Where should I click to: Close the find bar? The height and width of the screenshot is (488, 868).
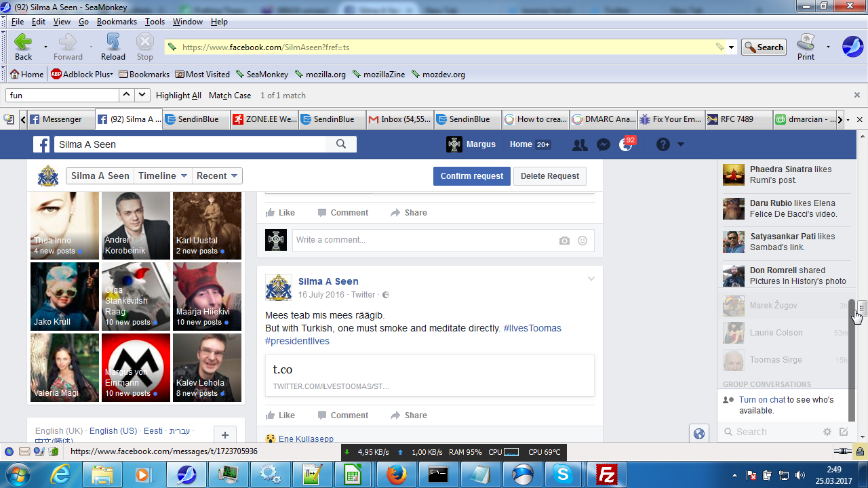857,96
